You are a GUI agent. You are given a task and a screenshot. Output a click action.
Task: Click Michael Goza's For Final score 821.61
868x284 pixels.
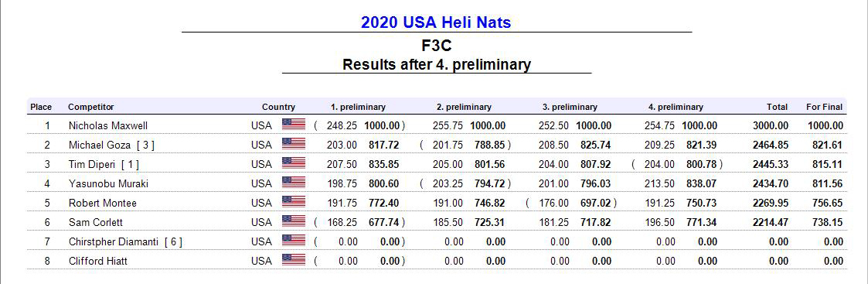click(x=828, y=145)
